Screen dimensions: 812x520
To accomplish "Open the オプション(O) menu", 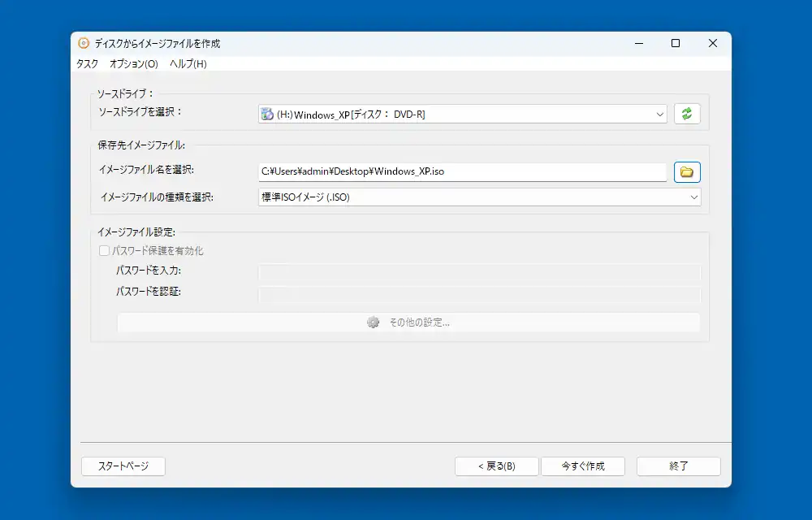I will point(134,64).
